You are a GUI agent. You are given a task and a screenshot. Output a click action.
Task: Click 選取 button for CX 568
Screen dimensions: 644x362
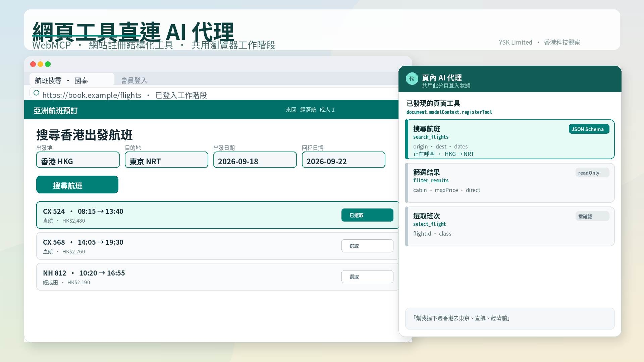(367, 246)
